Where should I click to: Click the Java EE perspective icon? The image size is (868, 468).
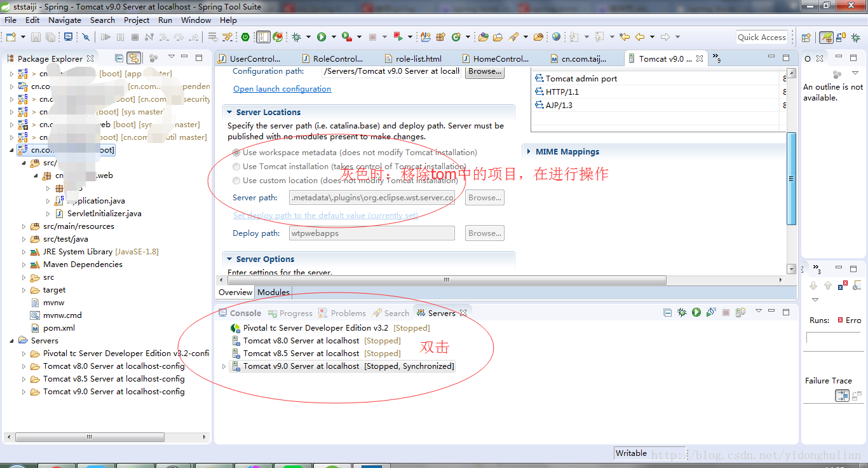(x=841, y=38)
